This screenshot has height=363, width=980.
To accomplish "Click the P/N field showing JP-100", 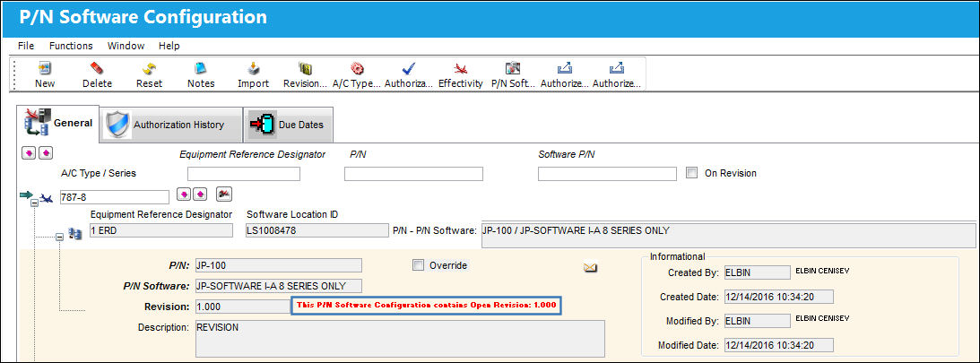I will pos(278,265).
